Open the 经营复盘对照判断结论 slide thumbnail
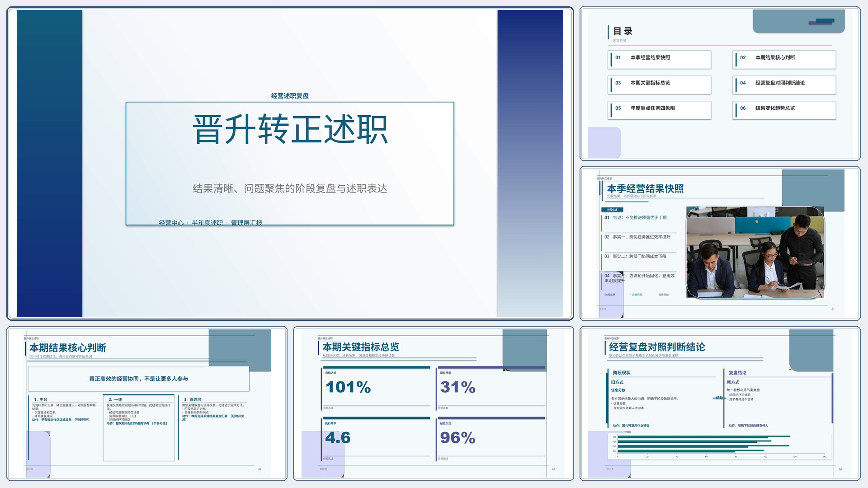The width and height of the screenshot is (868, 488). point(720,404)
